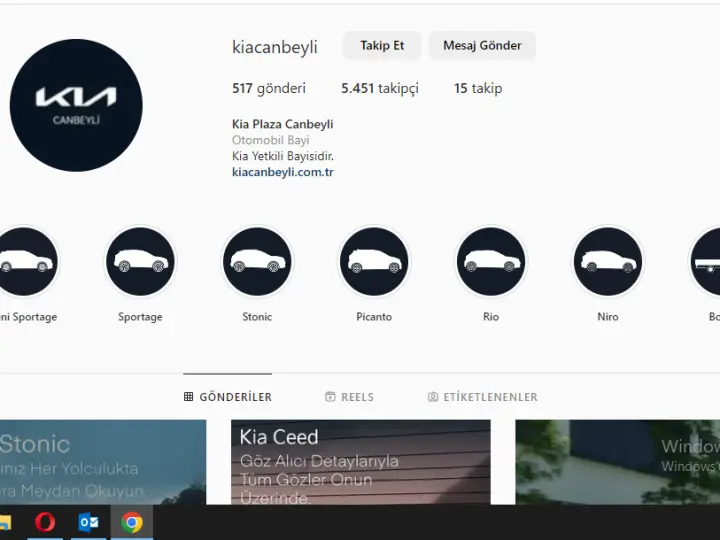
Task: Open the Rio story highlight
Action: [x=491, y=262]
